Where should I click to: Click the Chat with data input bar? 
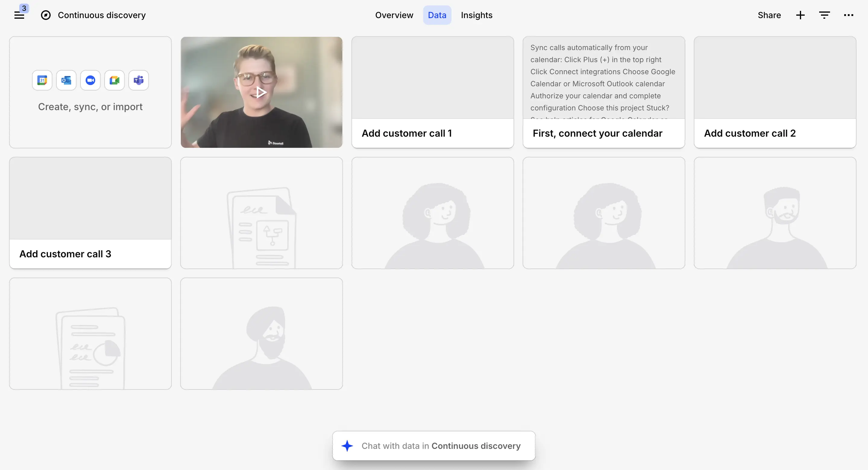coord(434,445)
